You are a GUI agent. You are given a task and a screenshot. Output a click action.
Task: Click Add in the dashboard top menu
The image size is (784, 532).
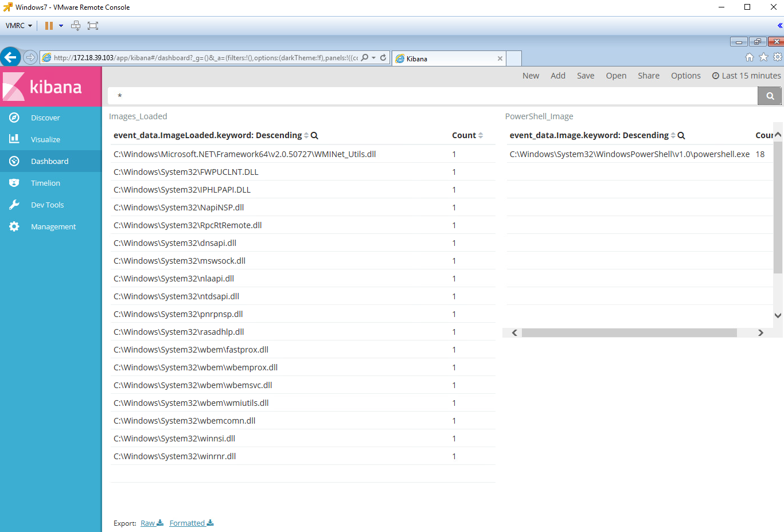pos(558,76)
